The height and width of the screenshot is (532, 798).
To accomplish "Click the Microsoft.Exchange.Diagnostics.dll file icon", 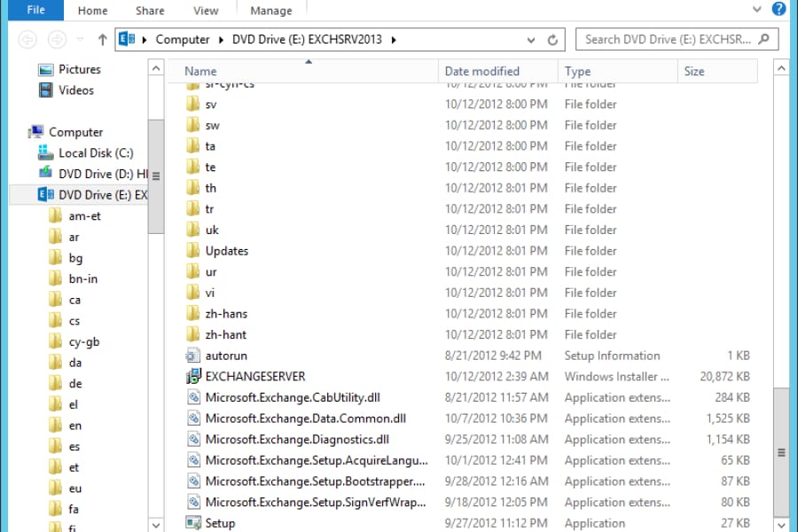I will point(193,439).
